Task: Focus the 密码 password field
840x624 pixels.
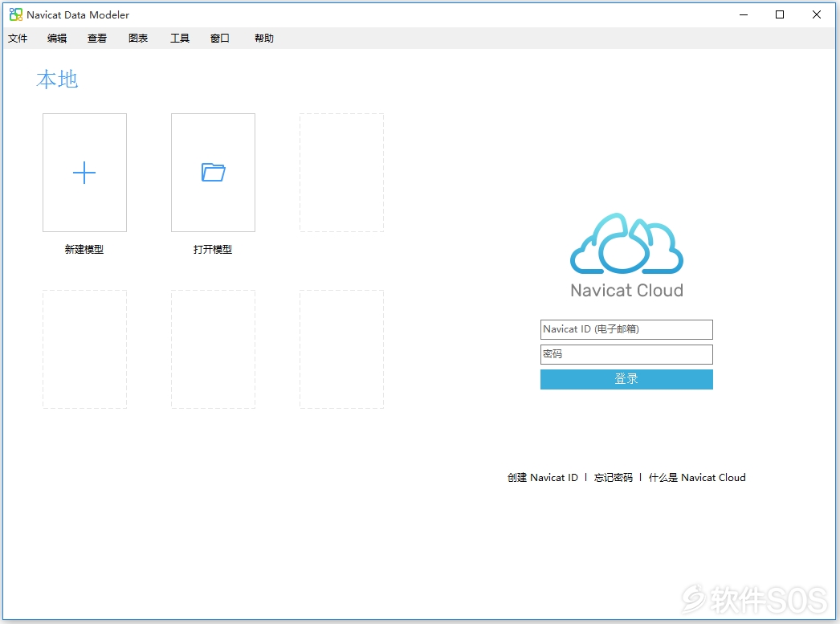Action: (x=626, y=354)
